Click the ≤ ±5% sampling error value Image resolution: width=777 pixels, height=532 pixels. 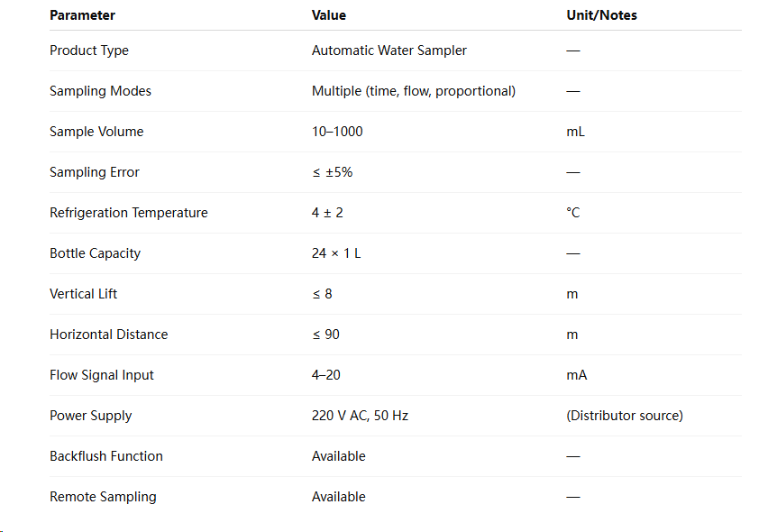[332, 172]
